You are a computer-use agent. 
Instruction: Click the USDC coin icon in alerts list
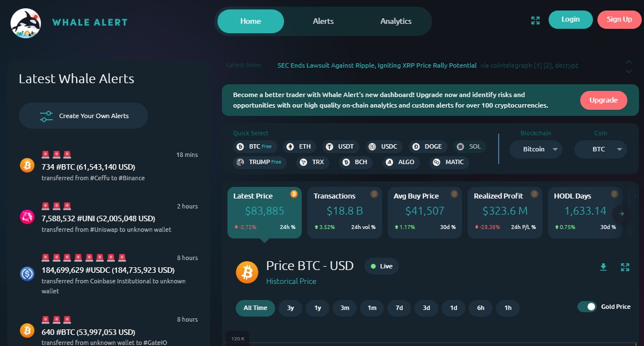pyautogui.click(x=27, y=273)
